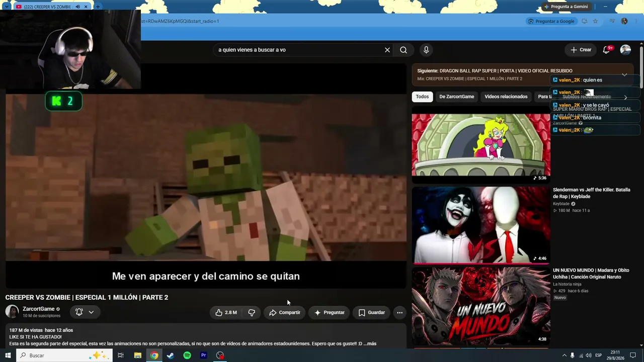
Task: Open the Keyblade channel link
Action: 561,204
